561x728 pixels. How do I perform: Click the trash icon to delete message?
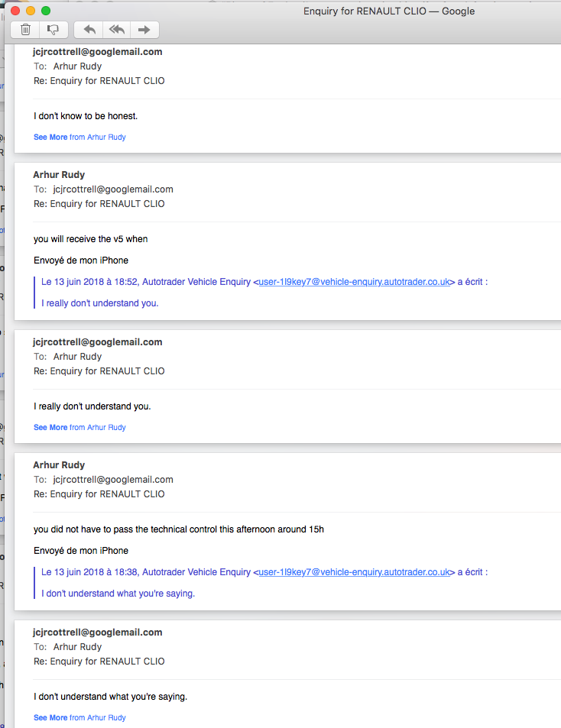point(25,30)
